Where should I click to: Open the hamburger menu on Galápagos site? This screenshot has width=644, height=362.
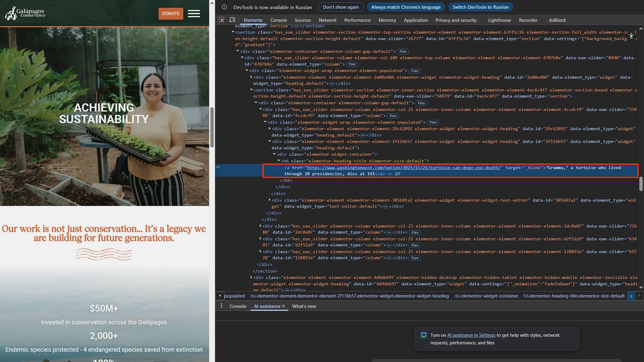(x=194, y=13)
